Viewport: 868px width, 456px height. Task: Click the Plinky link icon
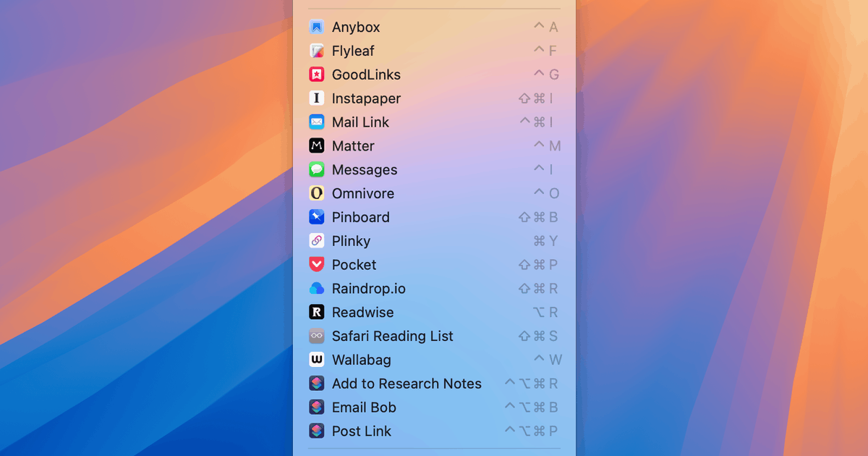click(317, 241)
